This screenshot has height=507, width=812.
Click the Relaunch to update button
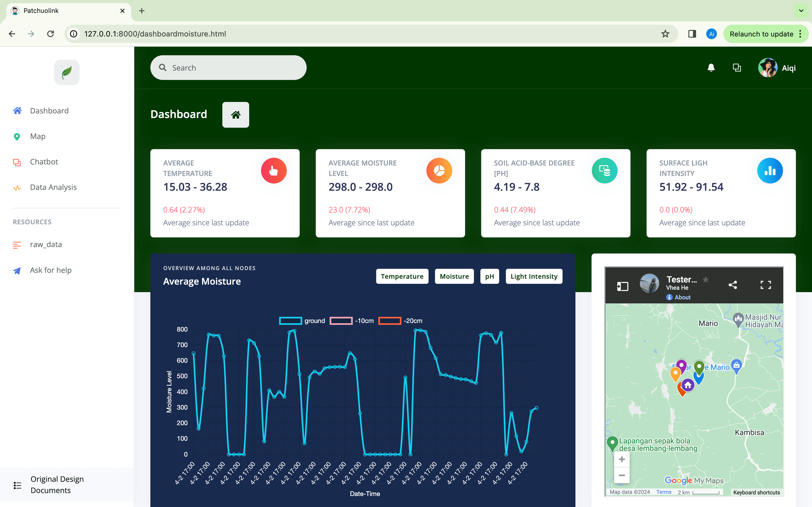(762, 34)
